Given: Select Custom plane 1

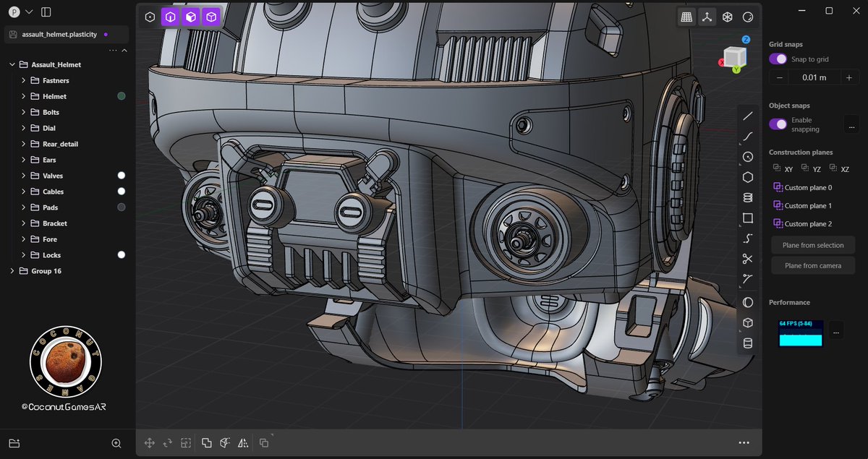Looking at the screenshot, I should coord(803,206).
